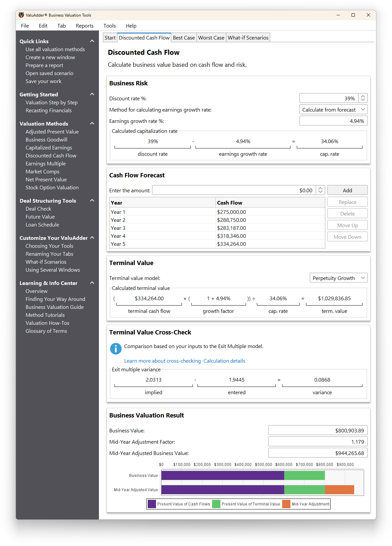Click the ValuAdder app icon in title bar
Viewport: 392px width, 546px height.
(x=21, y=15)
